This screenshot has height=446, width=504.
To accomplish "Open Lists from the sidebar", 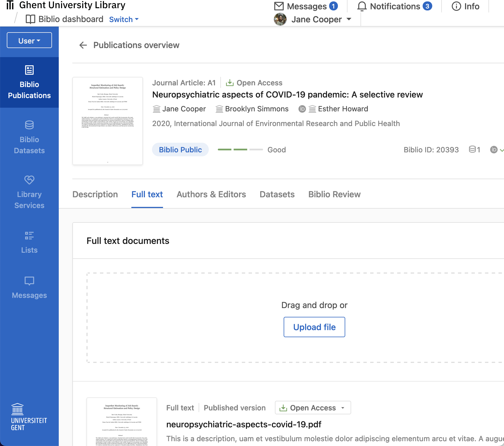I will (x=29, y=242).
